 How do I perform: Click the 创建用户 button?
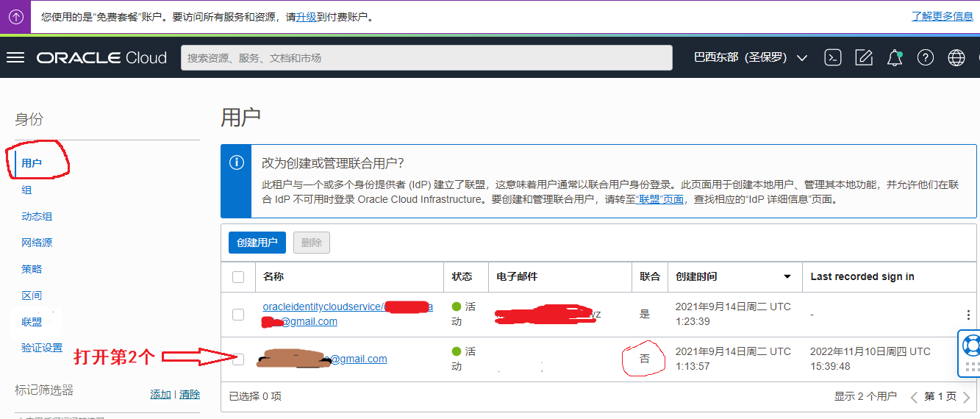click(x=257, y=243)
